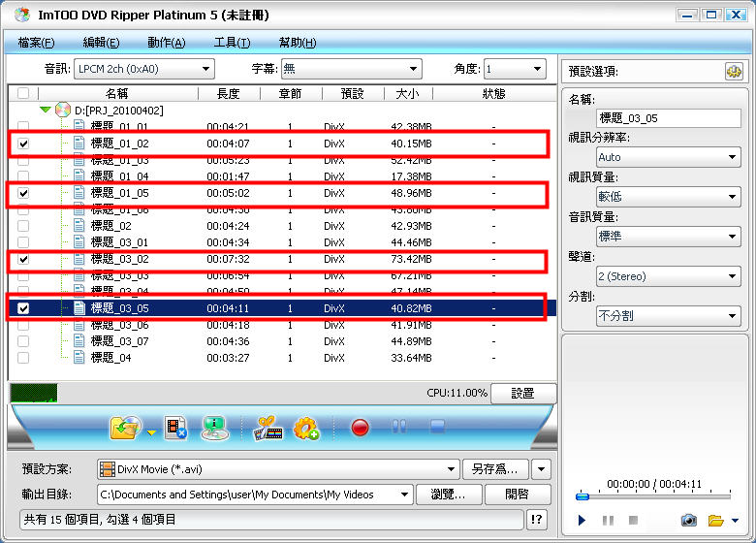756x543 pixels.
Task: Toggle the select-all checkbox in list header
Action: point(23,93)
